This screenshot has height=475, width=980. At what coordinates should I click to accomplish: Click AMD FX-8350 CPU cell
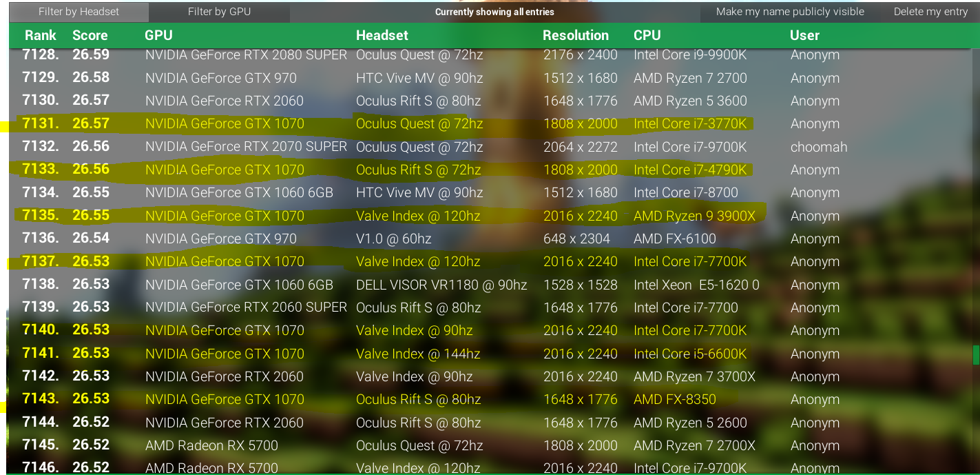675,400
